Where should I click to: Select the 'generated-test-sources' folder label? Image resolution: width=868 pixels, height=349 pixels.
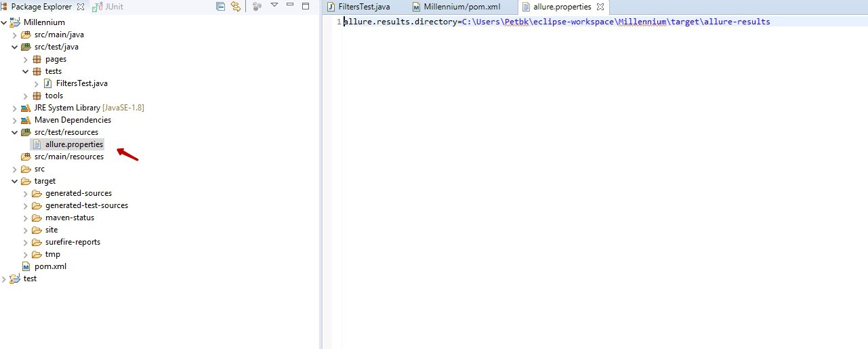pyautogui.click(x=87, y=205)
